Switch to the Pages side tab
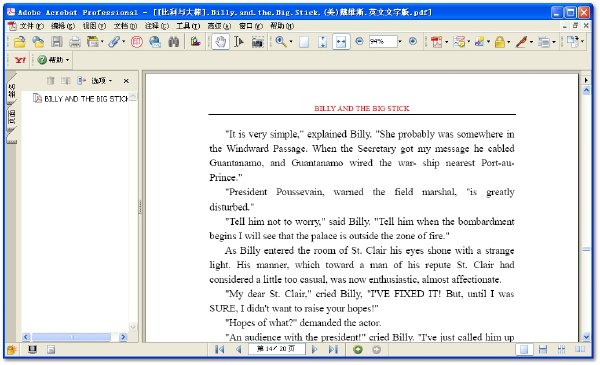Screen dimensions: 600x365 12,118
